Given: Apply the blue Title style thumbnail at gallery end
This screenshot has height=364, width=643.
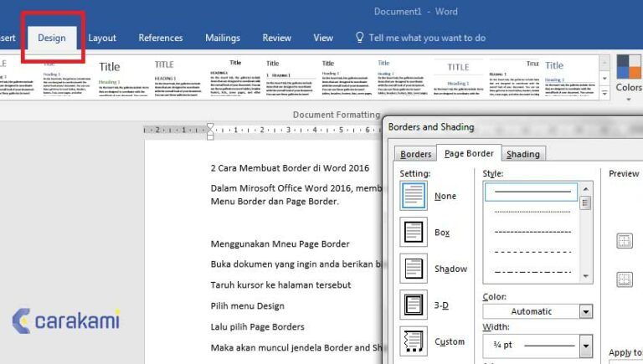Looking at the screenshot, I should click(x=570, y=78).
